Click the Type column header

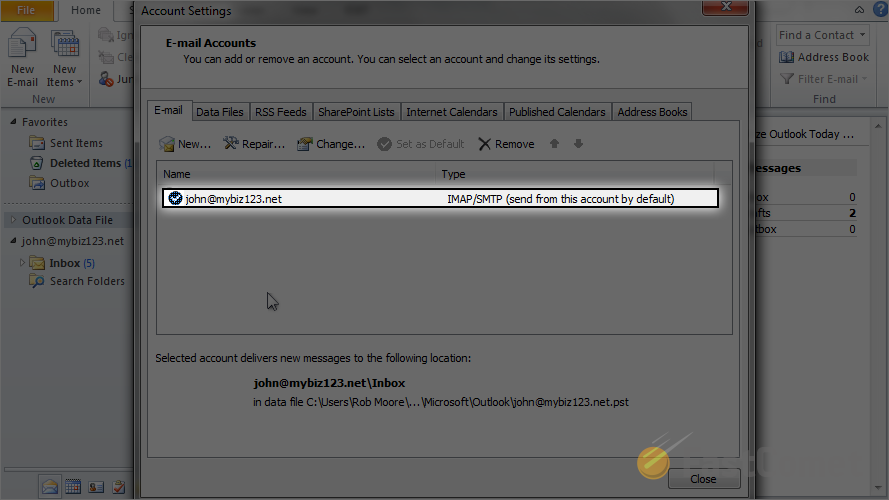tap(575, 174)
